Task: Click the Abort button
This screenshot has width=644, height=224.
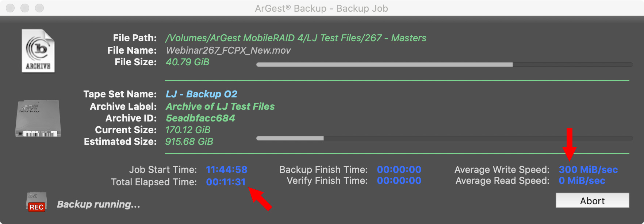Action: (x=592, y=201)
